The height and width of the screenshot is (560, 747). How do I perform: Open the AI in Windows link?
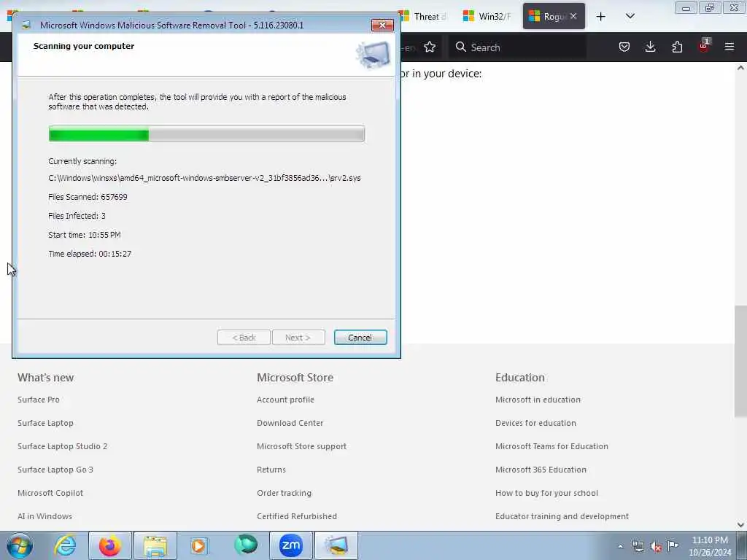(x=44, y=516)
